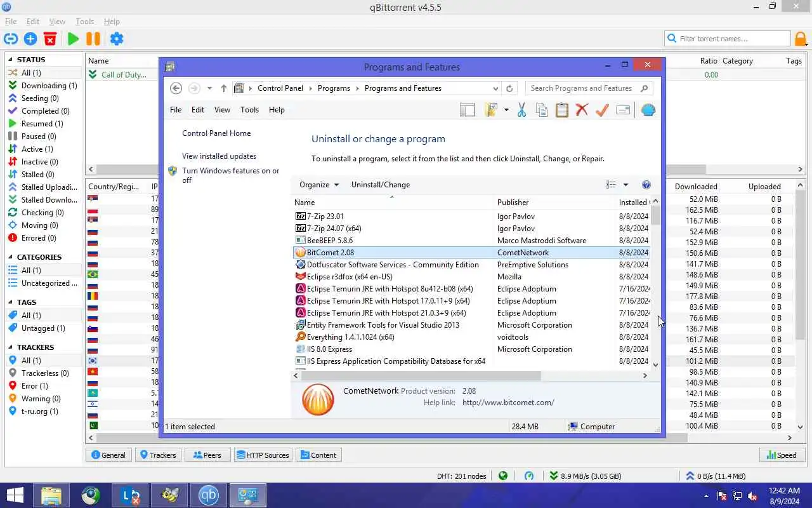812x508 pixels.
Task: Click the Speed graph button
Action: (x=782, y=455)
